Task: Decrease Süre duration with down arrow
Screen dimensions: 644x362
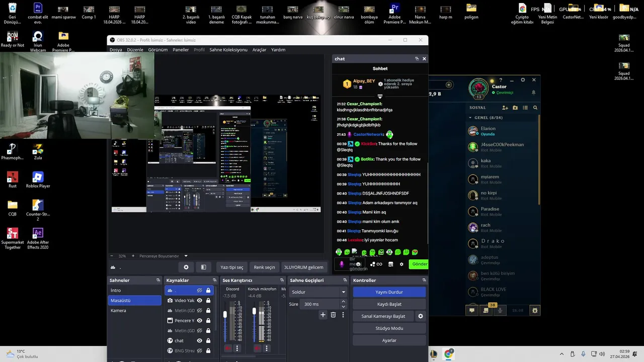Action: tap(344, 307)
